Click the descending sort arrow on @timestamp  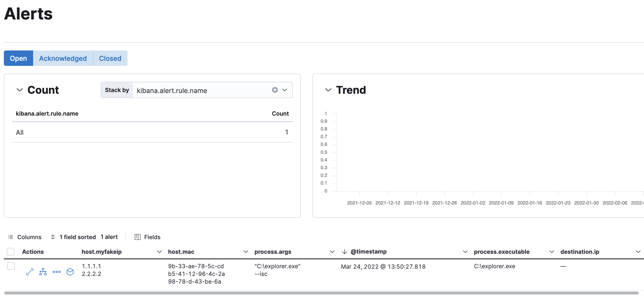tap(344, 252)
